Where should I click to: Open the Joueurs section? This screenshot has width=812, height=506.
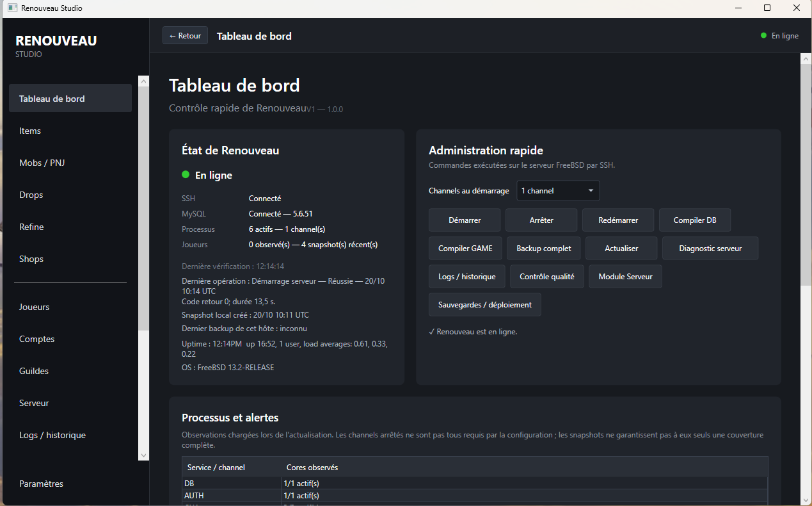(70, 307)
